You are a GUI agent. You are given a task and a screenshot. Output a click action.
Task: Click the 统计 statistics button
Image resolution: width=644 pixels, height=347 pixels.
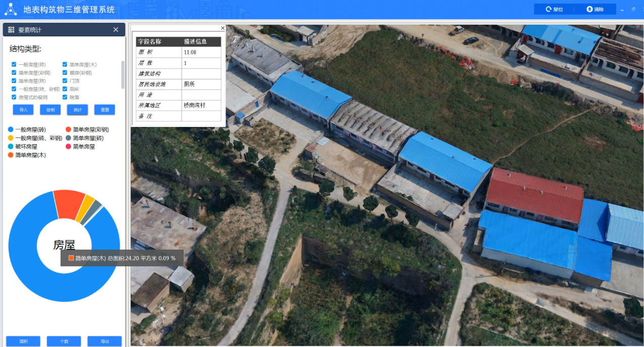[x=77, y=110]
